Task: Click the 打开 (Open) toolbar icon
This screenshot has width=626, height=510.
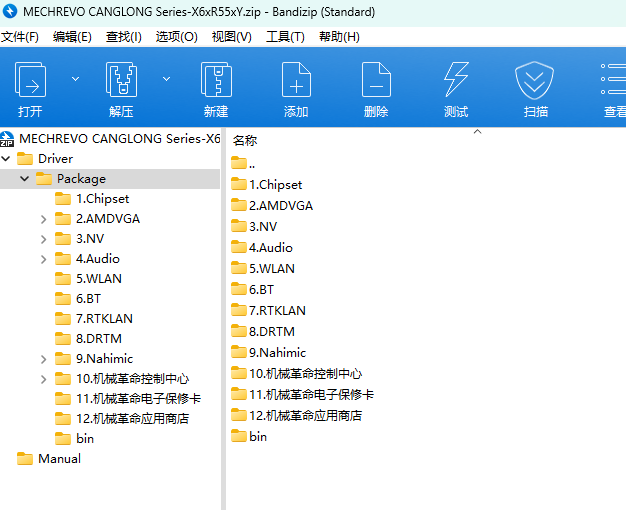Action: pos(30,79)
